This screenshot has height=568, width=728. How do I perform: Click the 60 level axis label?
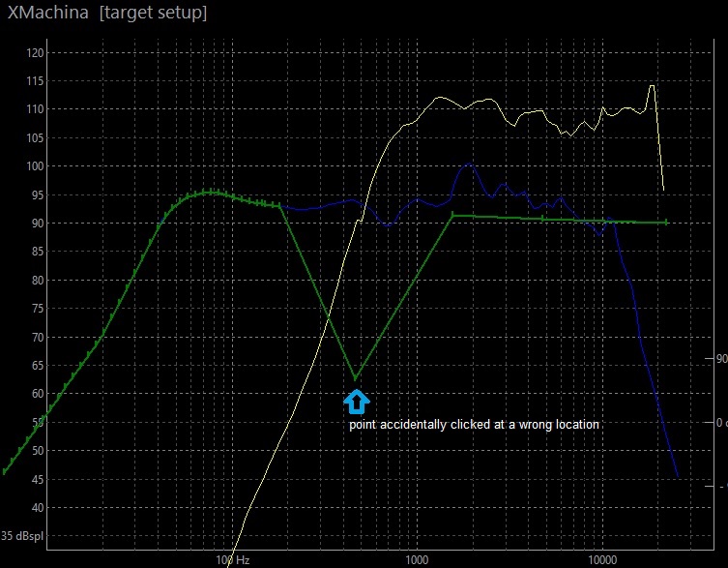(37, 394)
